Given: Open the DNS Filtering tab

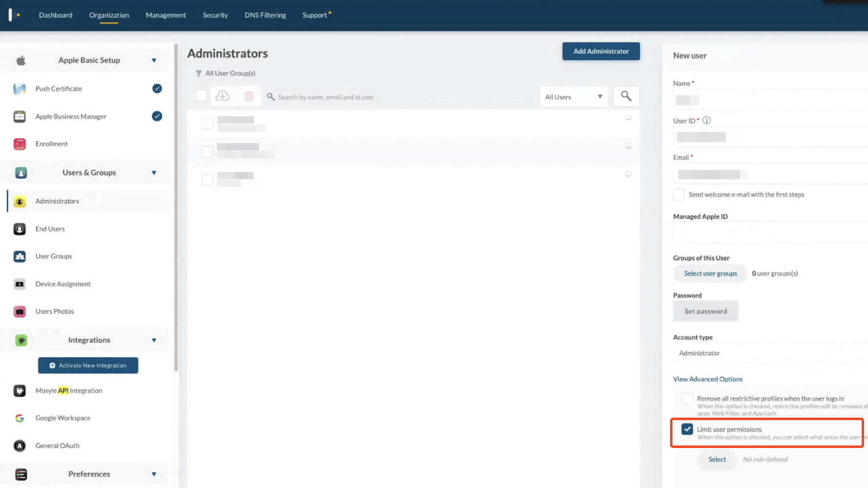Looking at the screenshot, I should pos(265,15).
